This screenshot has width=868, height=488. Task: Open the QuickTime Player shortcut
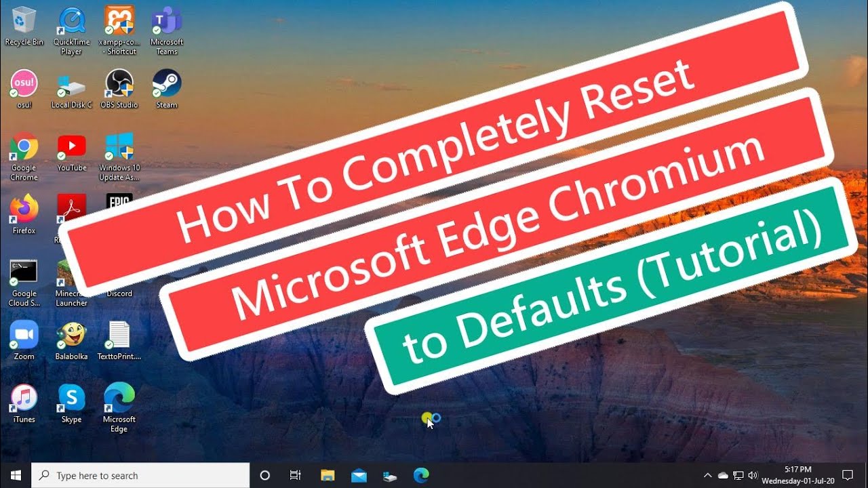tap(71, 31)
